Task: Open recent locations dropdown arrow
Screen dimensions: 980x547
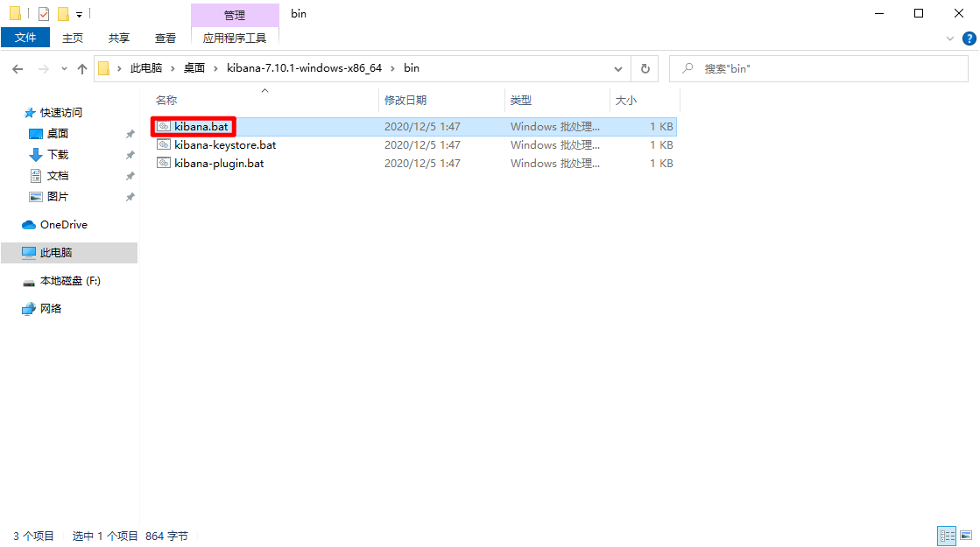Action: [64, 68]
